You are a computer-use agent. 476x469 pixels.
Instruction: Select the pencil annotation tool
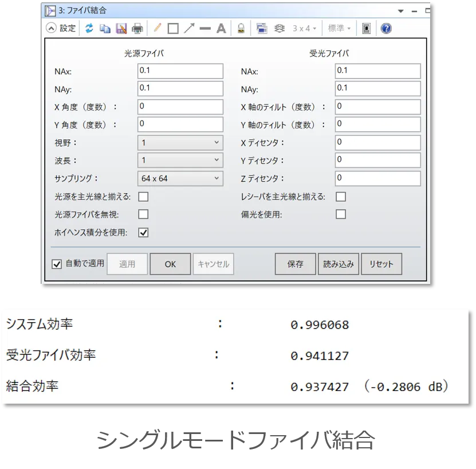pyautogui.click(x=158, y=28)
